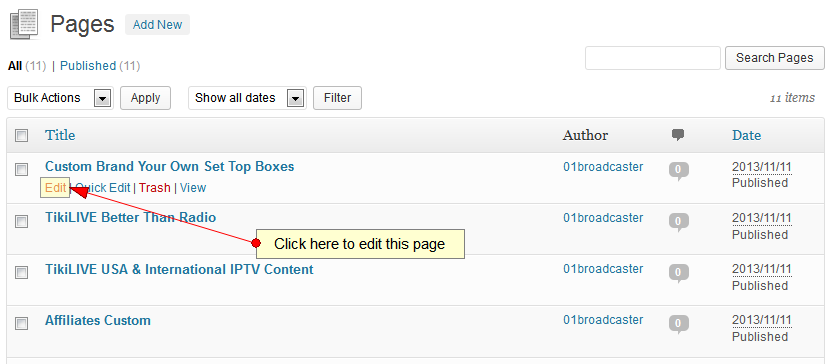The width and height of the screenshot is (831, 364).
Task: Click the Pages document icon in header
Action: click(24, 25)
